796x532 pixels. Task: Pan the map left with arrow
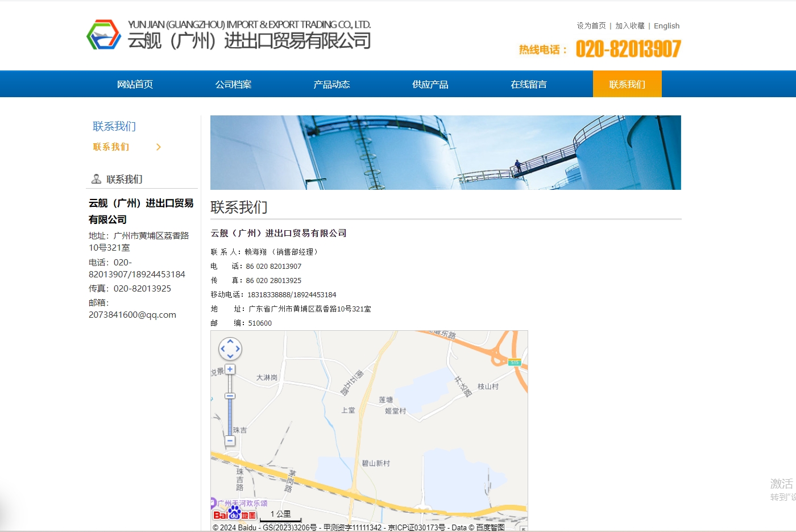223,349
